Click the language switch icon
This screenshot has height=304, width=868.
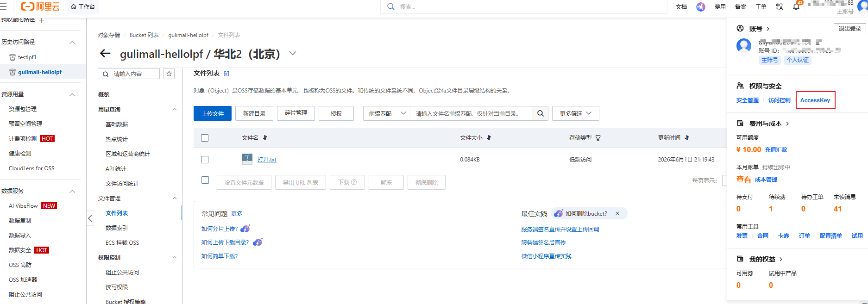[x=780, y=7]
